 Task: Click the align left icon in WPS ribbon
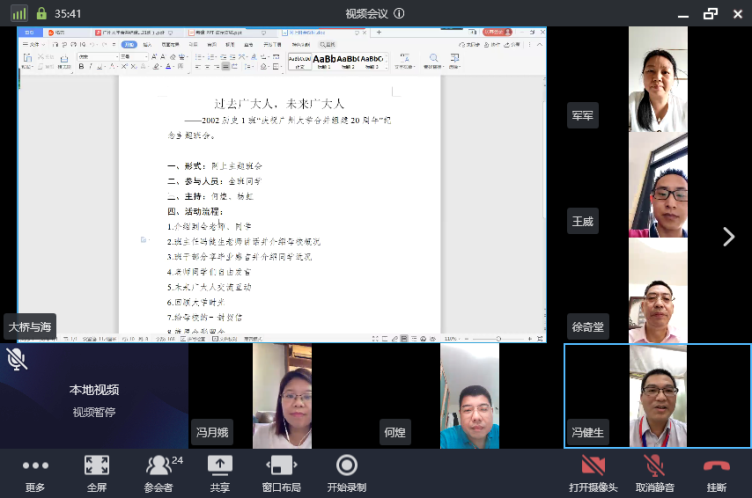coord(198,67)
